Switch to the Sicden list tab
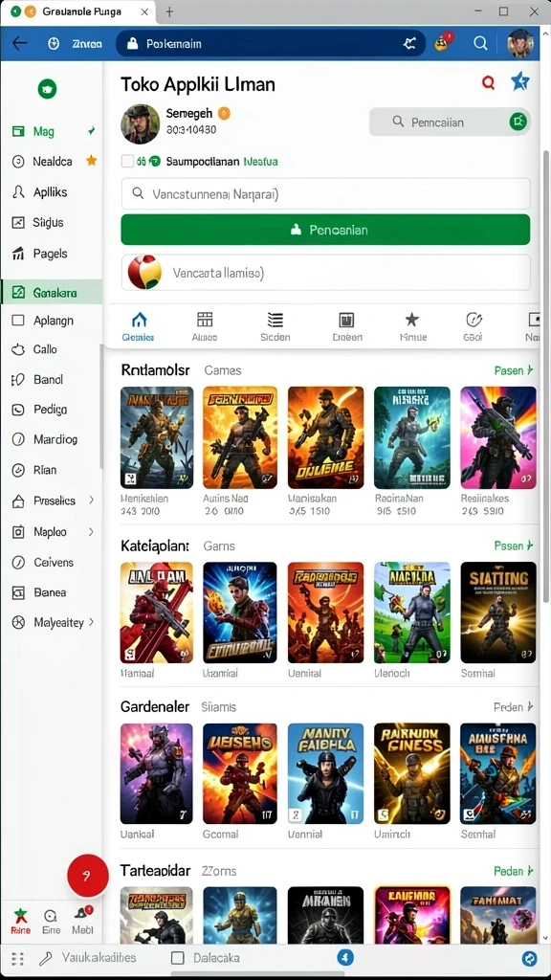The height and width of the screenshot is (980, 551). (x=275, y=327)
